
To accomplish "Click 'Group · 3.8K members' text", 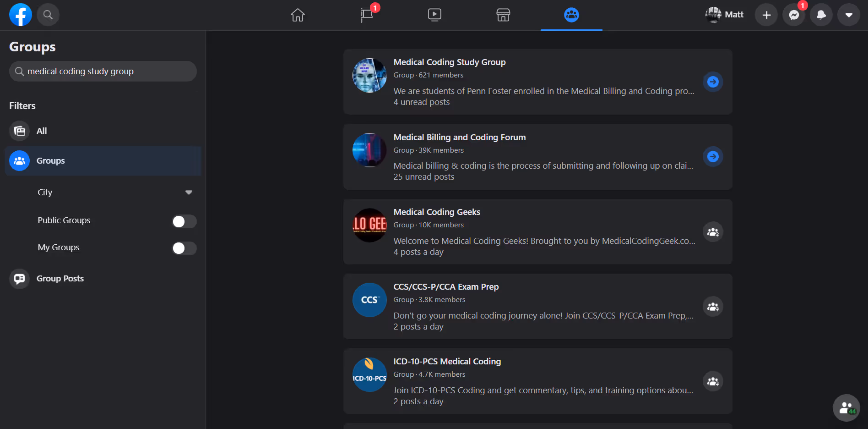I will (x=429, y=300).
